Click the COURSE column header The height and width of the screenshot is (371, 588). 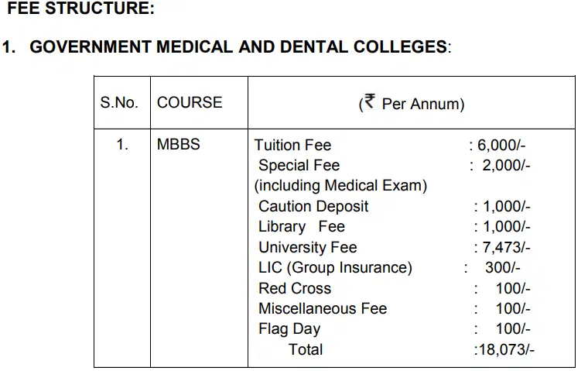(190, 102)
